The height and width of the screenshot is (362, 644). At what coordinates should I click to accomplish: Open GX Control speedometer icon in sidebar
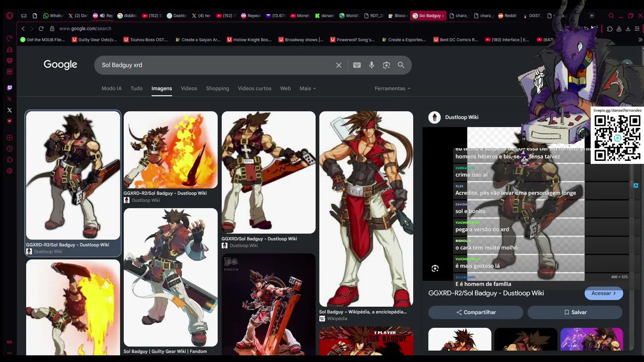click(x=9, y=39)
